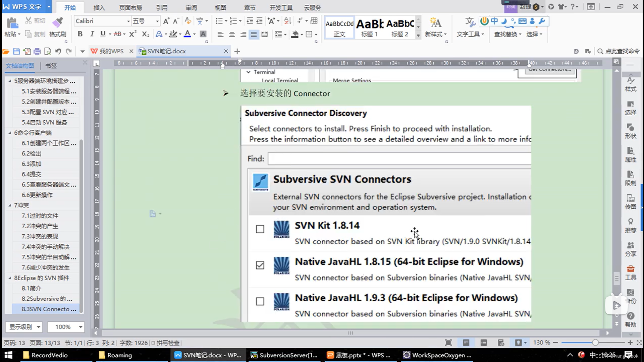
Task: Collapse the 5服务器端环境搭建步 section
Action: 10,81
